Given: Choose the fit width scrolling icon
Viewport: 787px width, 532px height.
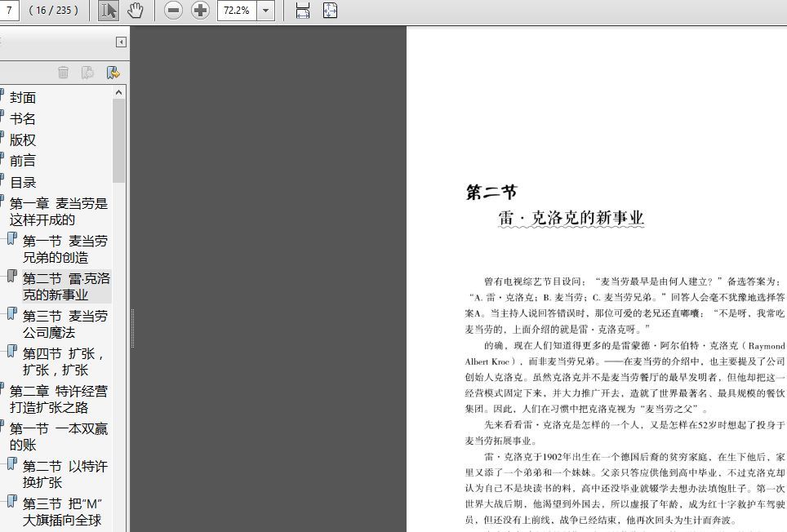Looking at the screenshot, I should (x=303, y=11).
